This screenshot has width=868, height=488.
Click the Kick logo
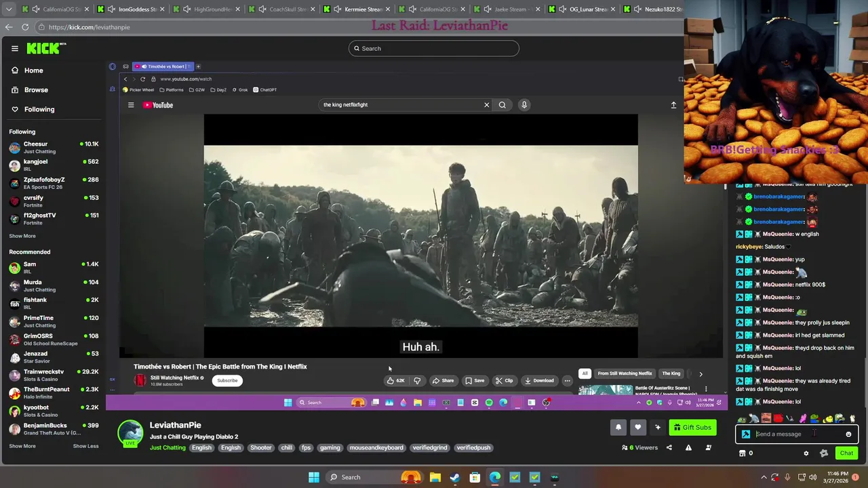pos(45,48)
